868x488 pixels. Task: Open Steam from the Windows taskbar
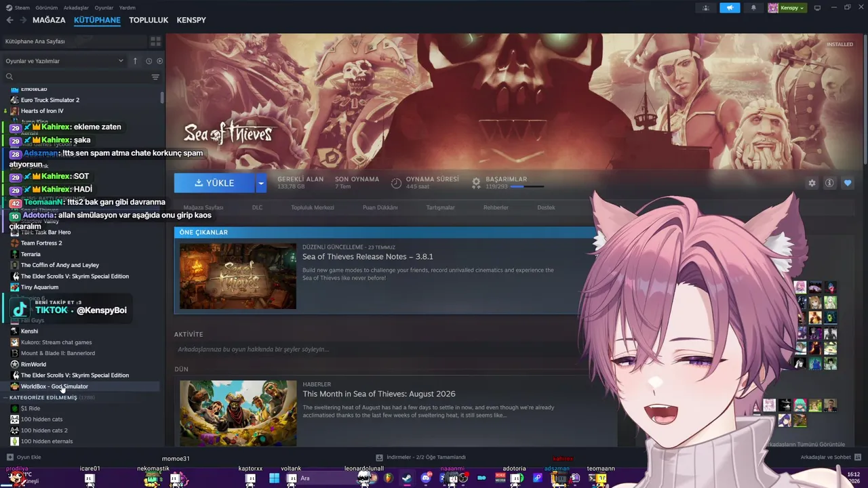click(406, 479)
